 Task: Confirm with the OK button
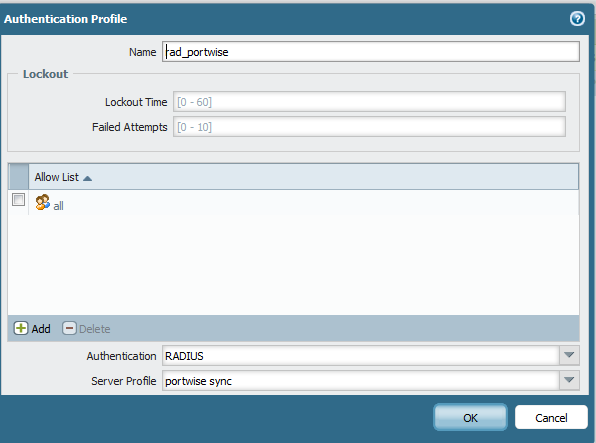[x=470, y=417]
